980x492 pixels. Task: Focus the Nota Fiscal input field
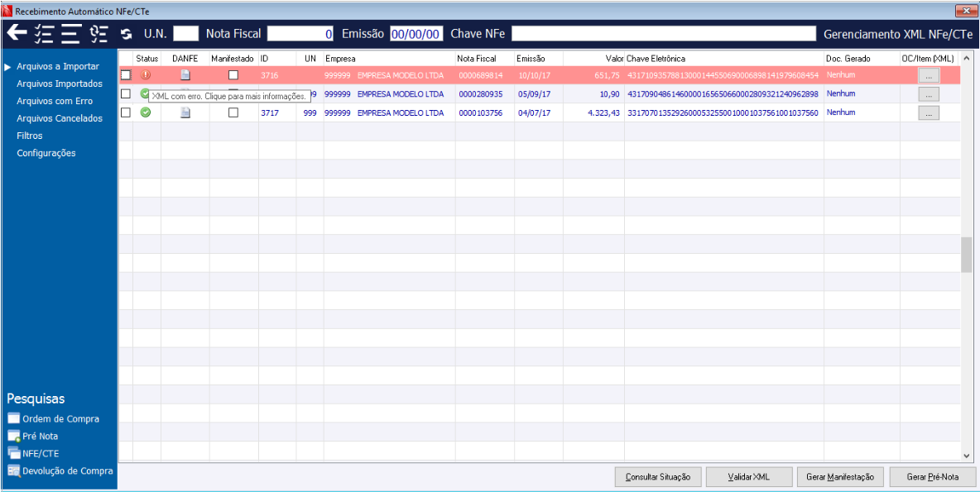point(301,34)
